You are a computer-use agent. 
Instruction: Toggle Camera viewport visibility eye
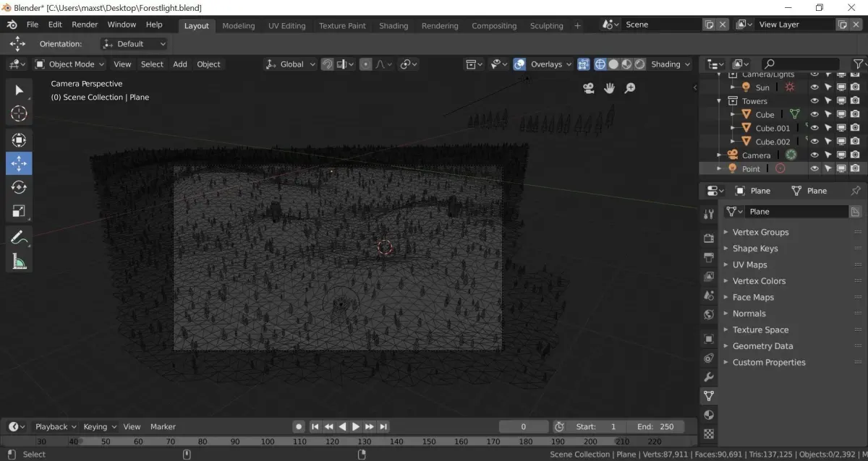(814, 155)
